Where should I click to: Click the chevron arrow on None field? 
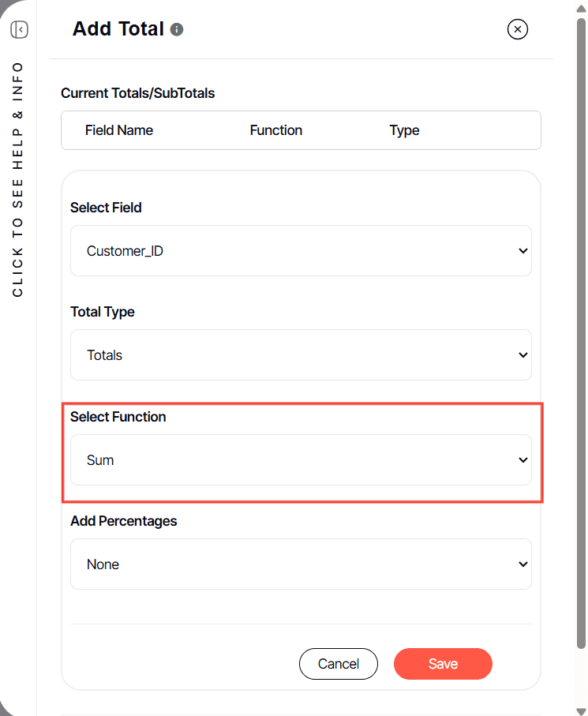[522, 564]
